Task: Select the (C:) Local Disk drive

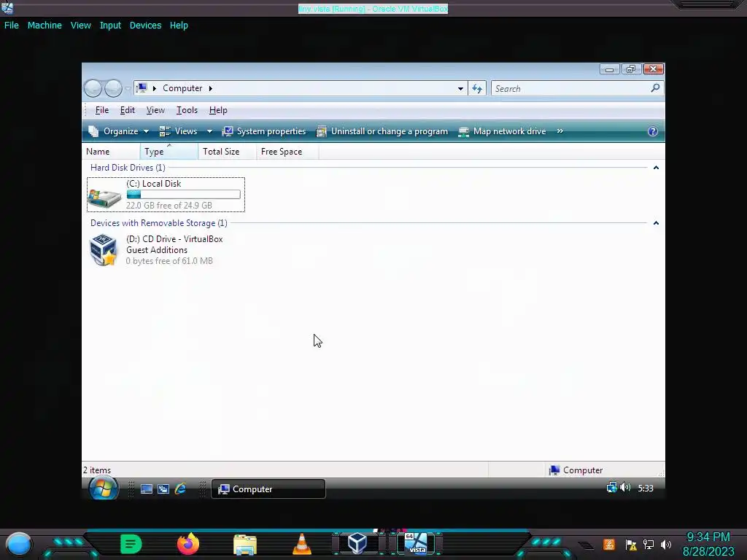Action: point(166,194)
